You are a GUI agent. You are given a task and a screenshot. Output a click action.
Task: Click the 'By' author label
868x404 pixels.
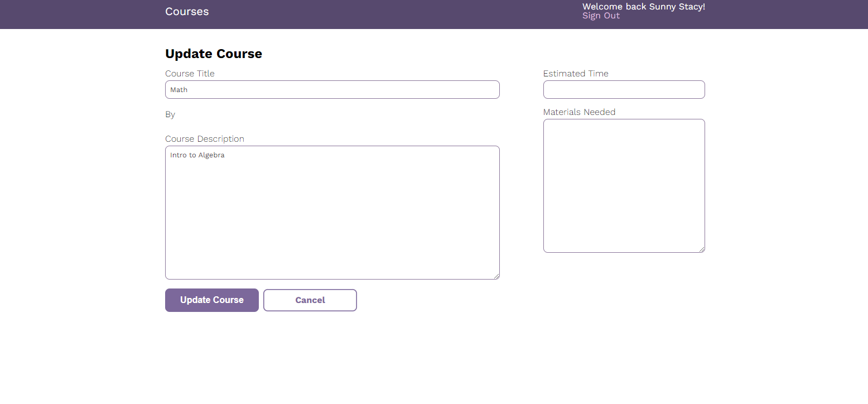pos(170,114)
